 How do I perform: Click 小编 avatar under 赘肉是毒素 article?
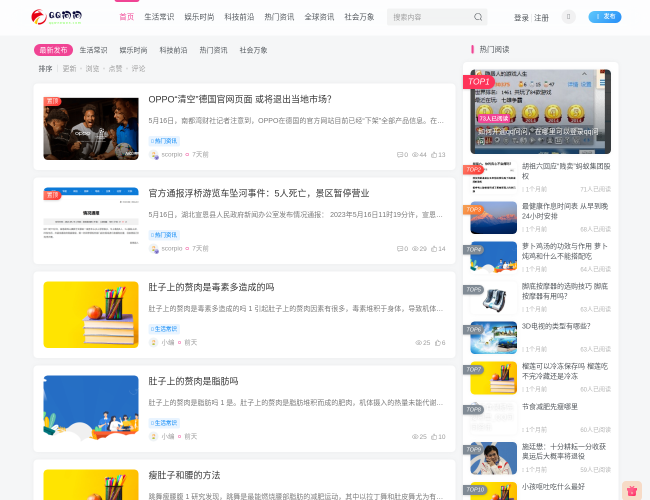pos(153,342)
